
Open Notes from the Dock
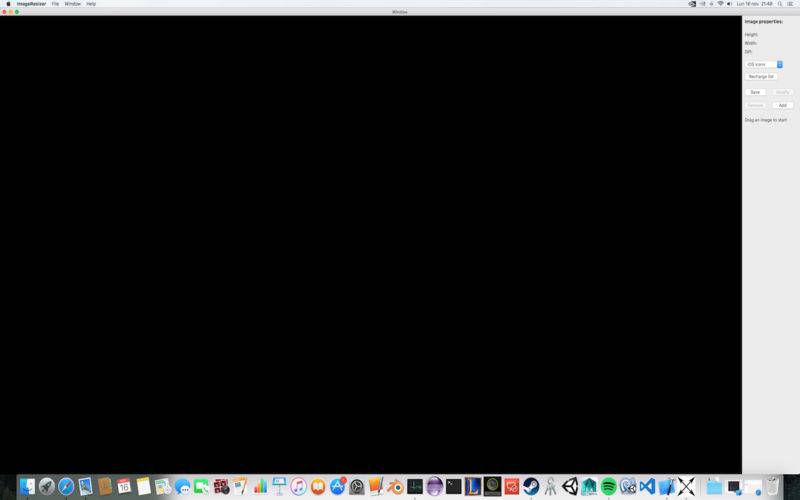(x=143, y=486)
